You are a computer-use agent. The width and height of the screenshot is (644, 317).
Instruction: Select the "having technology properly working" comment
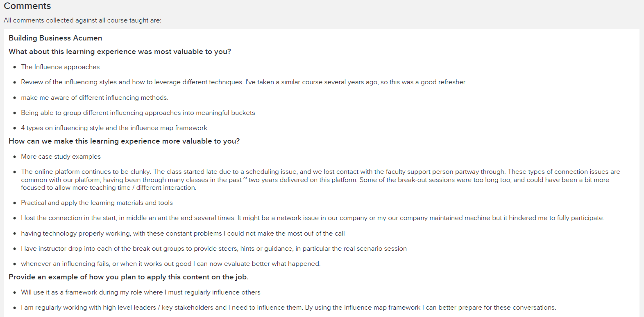[x=183, y=234]
